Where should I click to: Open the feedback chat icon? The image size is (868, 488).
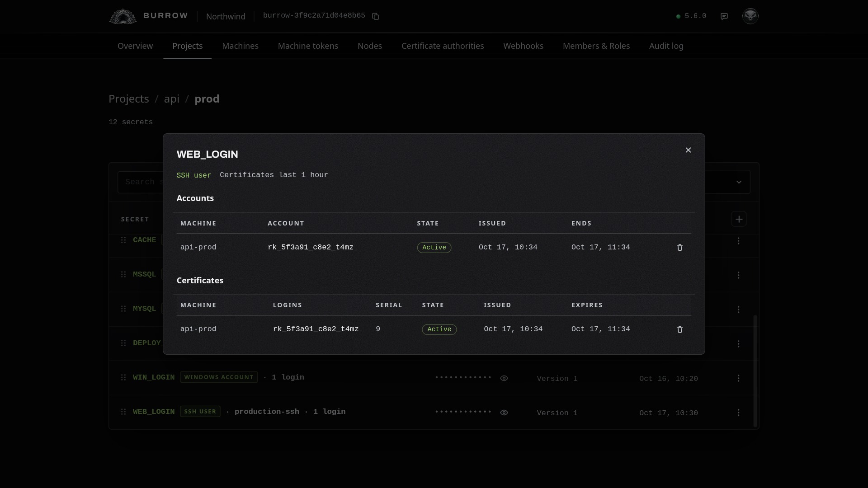(x=724, y=16)
